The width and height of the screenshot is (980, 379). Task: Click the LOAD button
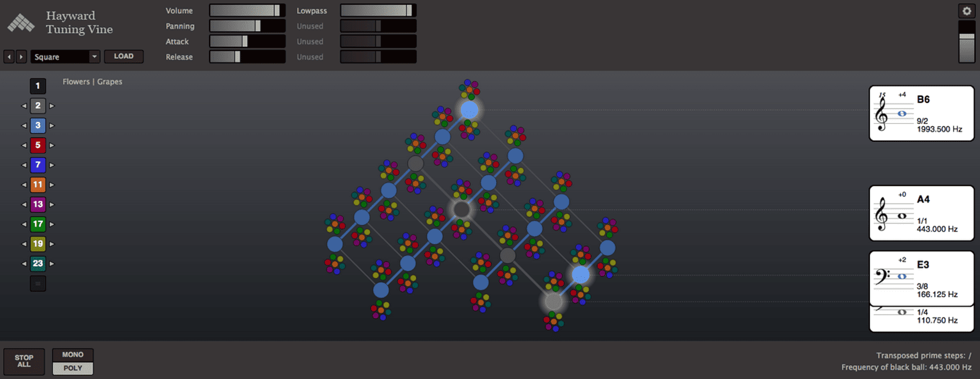(124, 56)
